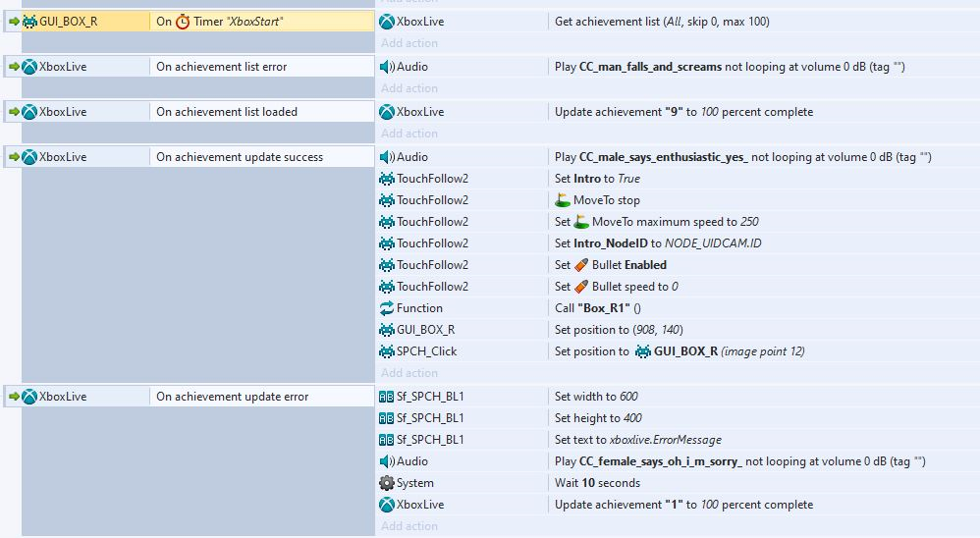Select 'Update achievement "9" to 100 percent complete'
Viewport: 980px width, 538px height.
[683, 112]
